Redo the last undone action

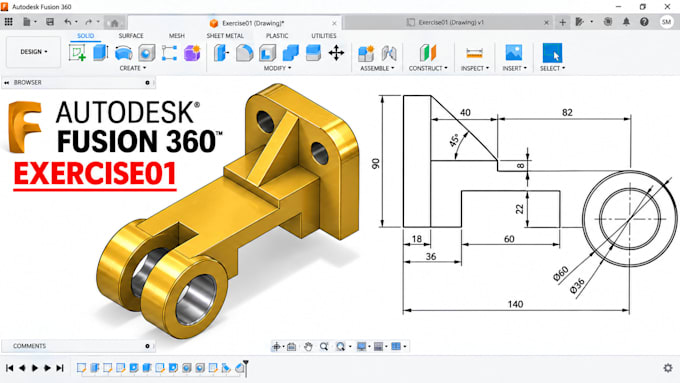89,22
